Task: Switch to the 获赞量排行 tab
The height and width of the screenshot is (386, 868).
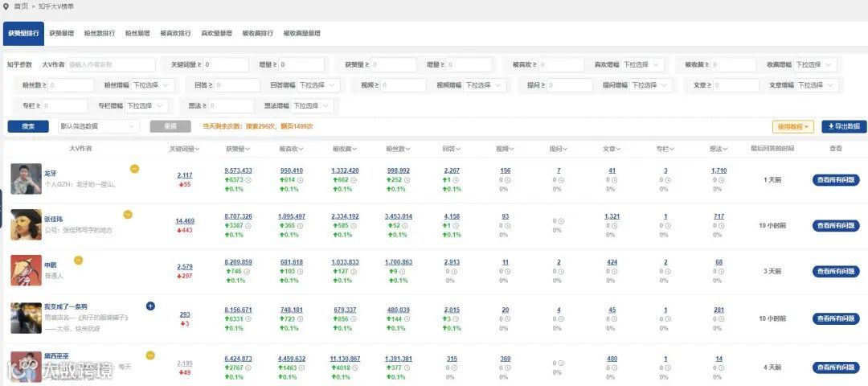Action: (23, 33)
